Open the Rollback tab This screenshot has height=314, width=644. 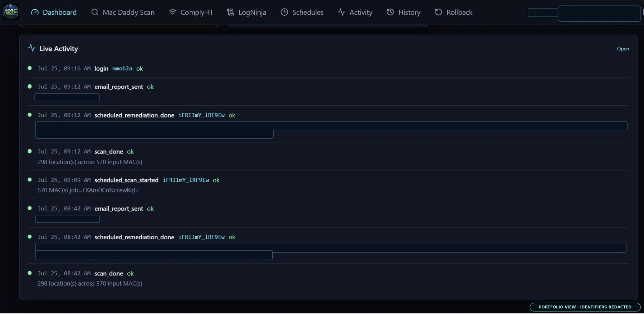pos(454,12)
